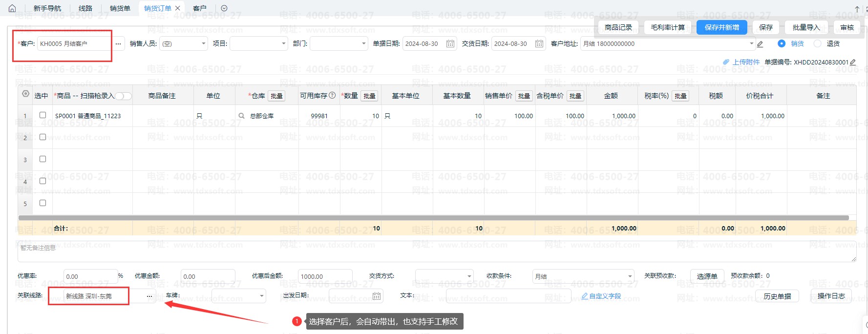Click the home icon in tab bar
Image resolution: width=868 pixels, height=334 pixels.
tap(12, 8)
